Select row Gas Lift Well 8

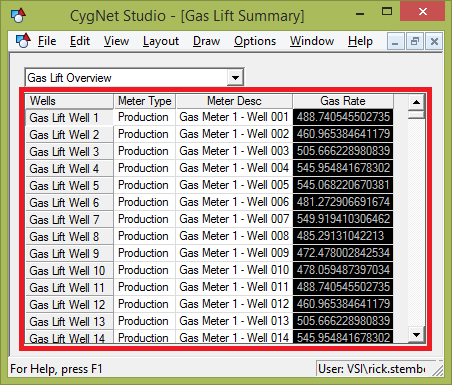point(69,237)
